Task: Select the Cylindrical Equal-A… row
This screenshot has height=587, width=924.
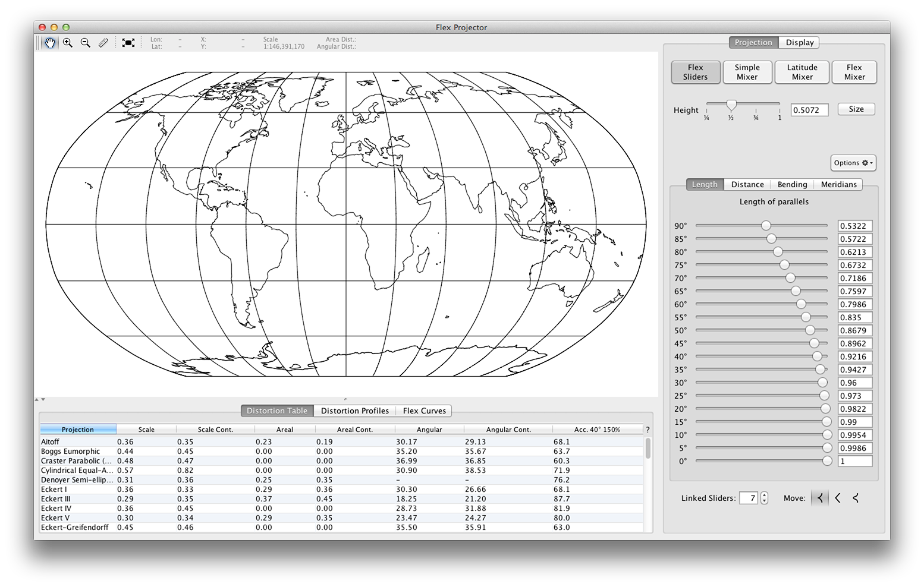Action: coord(341,471)
